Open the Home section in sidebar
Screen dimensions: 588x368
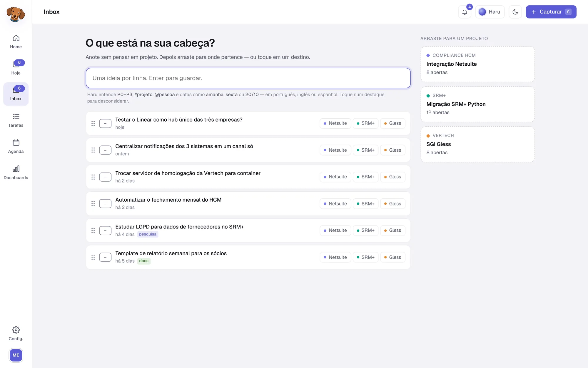click(16, 42)
